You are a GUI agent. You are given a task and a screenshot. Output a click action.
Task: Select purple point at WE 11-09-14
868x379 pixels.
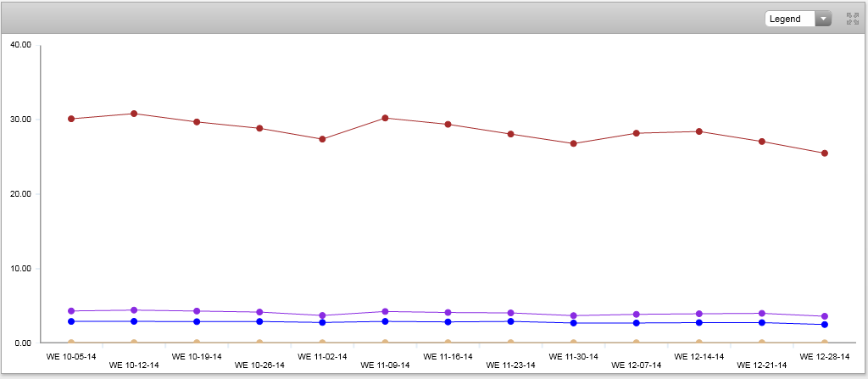click(x=385, y=312)
